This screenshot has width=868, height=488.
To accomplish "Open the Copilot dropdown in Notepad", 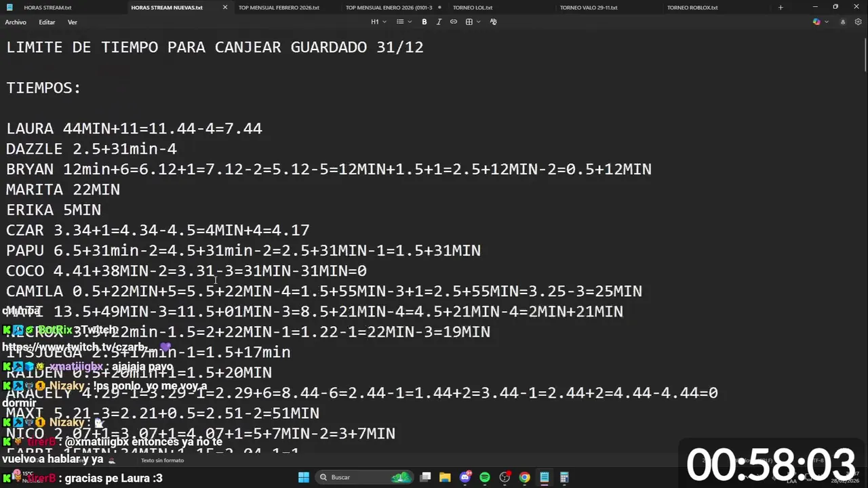I will pos(821,22).
